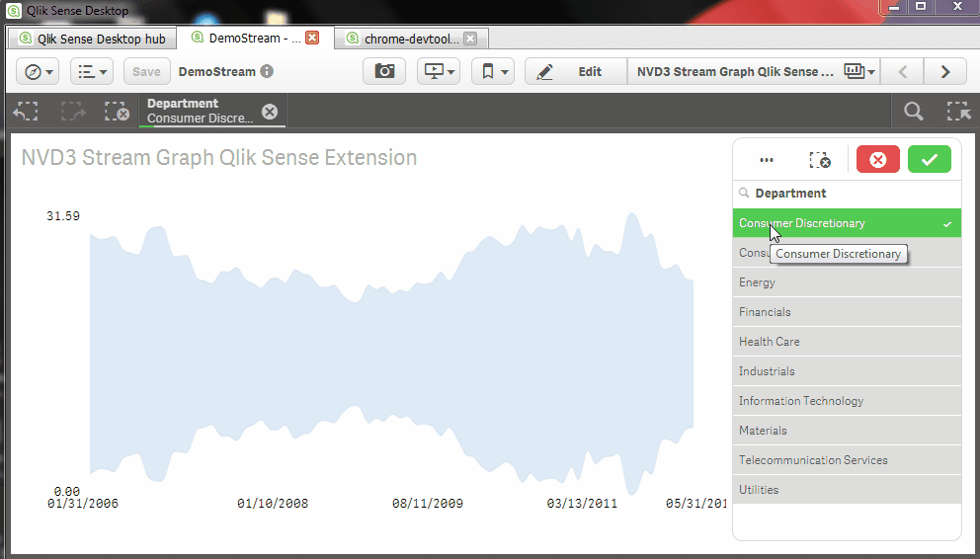
Task: Open the bookmarks dropdown
Action: pos(493,71)
